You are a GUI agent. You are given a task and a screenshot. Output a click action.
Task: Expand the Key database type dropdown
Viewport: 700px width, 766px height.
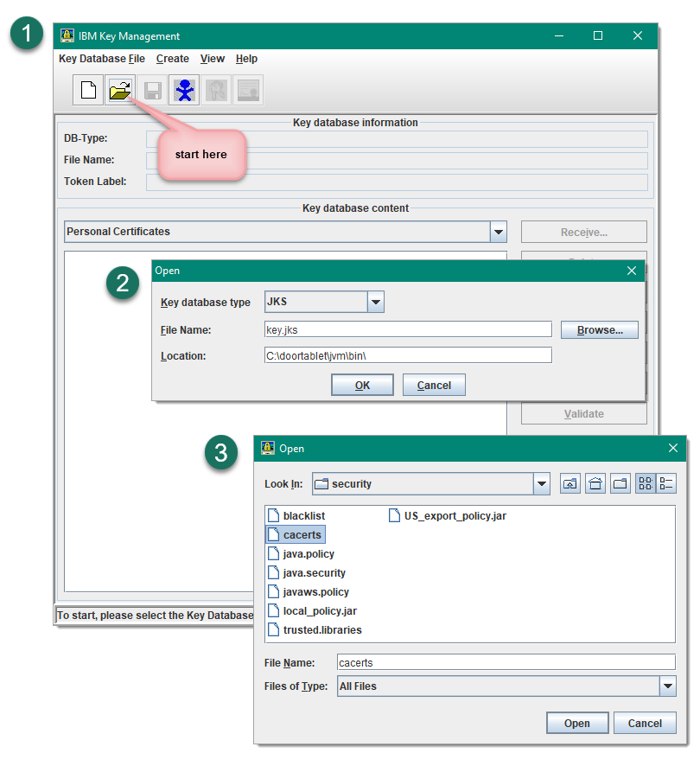375,302
